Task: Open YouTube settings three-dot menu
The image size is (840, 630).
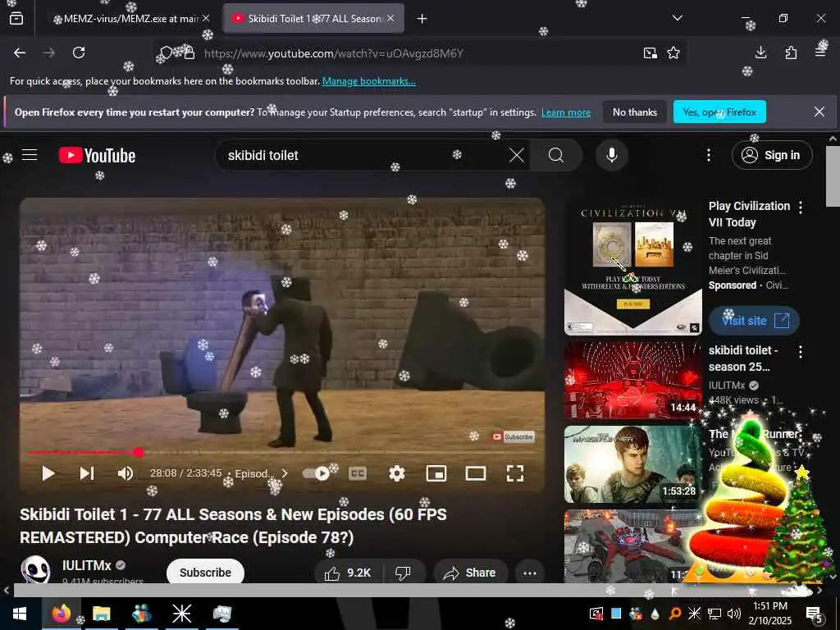Action: tap(708, 155)
